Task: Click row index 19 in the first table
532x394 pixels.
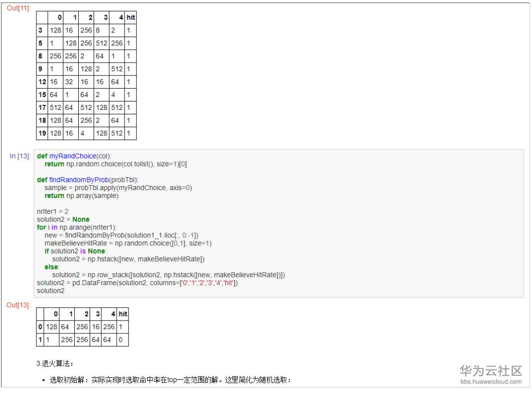Action: click(42, 133)
